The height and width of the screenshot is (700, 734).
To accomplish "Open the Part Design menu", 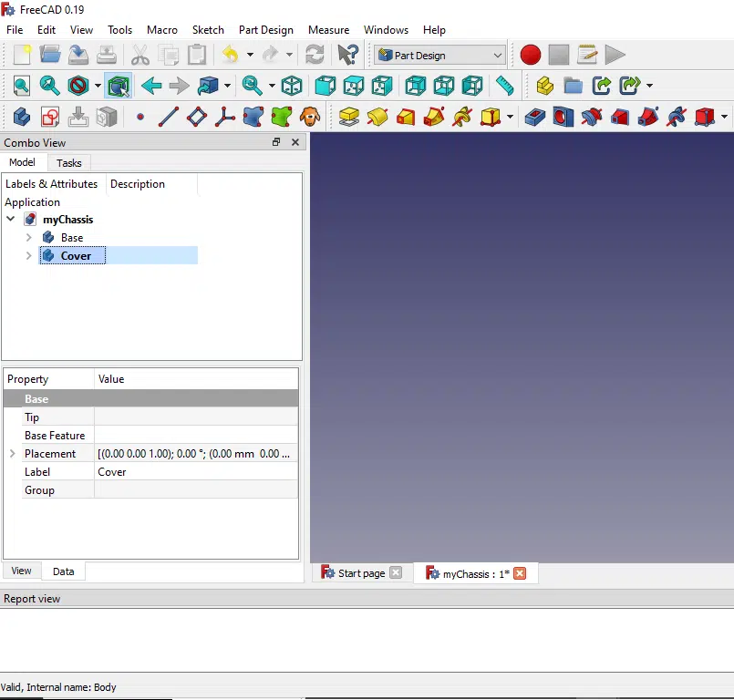I will pyautogui.click(x=266, y=30).
